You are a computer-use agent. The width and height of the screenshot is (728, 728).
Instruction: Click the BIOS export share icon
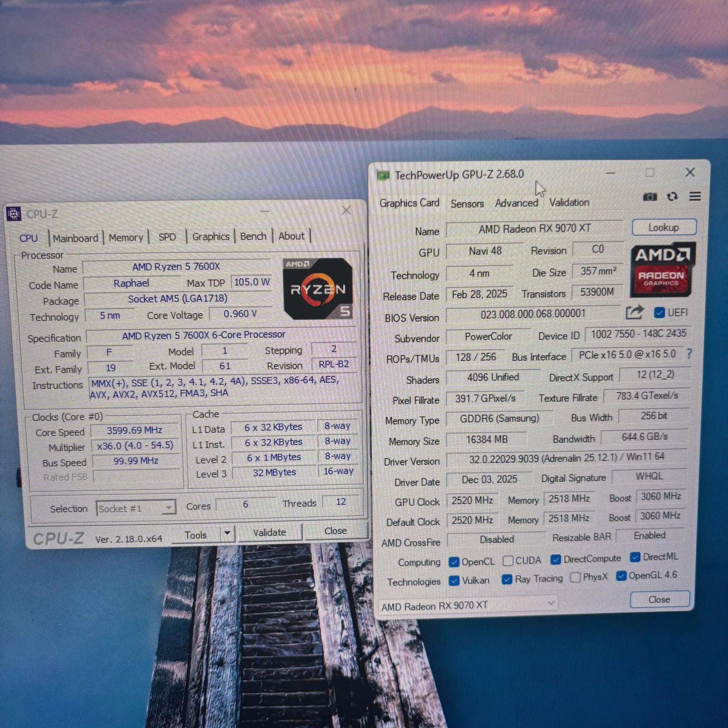[634, 313]
